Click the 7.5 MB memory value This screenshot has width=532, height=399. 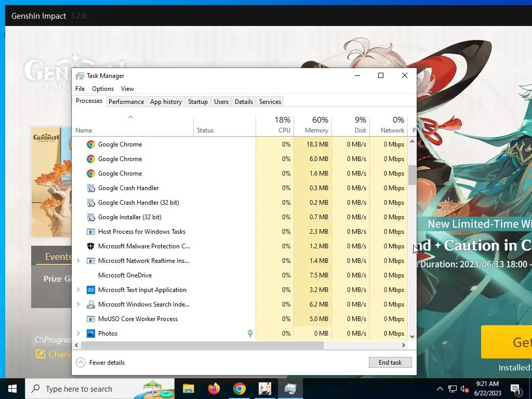click(318, 275)
